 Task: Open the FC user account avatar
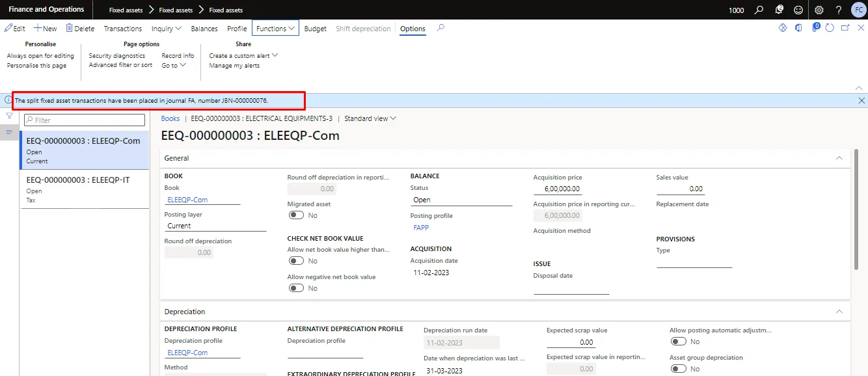pyautogui.click(x=858, y=10)
